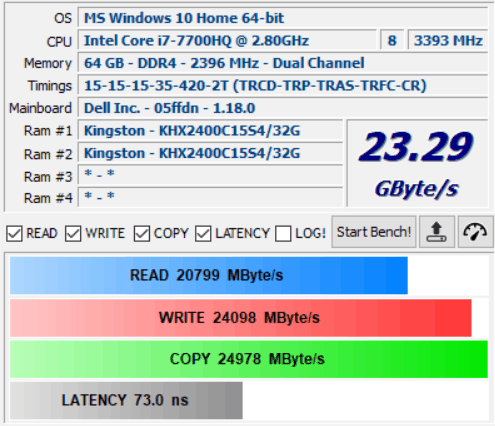
Task: Open the speedometer gauge icon button
Action: (x=475, y=232)
